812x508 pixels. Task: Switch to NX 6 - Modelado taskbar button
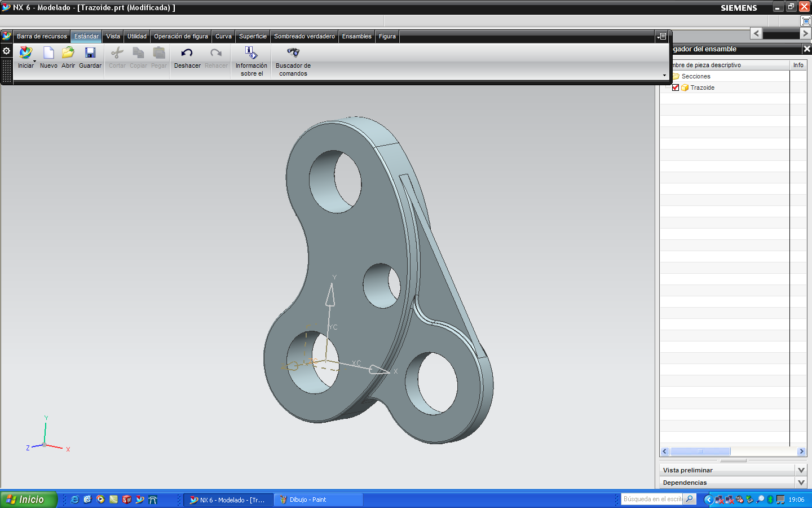pyautogui.click(x=228, y=500)
